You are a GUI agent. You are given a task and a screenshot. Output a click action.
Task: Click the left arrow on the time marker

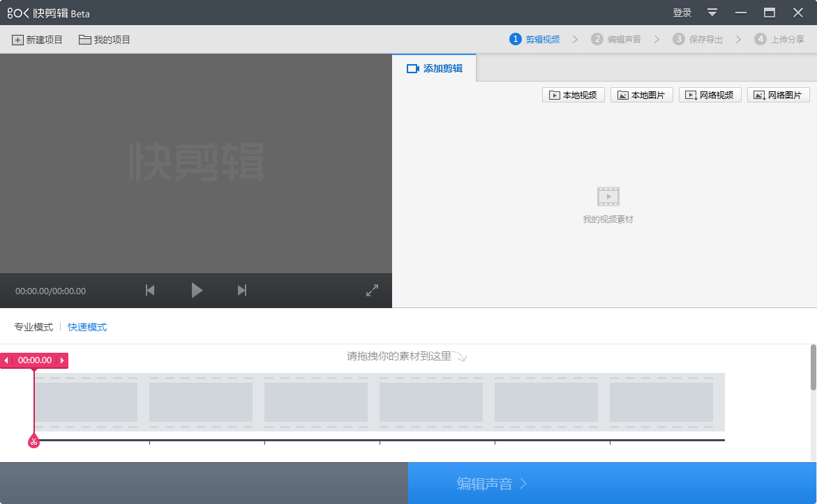[6, 360]
